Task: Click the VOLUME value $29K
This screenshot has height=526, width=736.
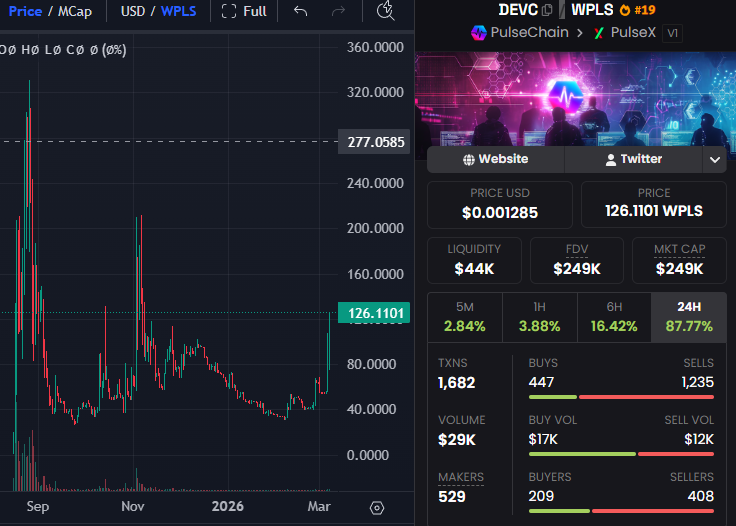Action: 456,440
